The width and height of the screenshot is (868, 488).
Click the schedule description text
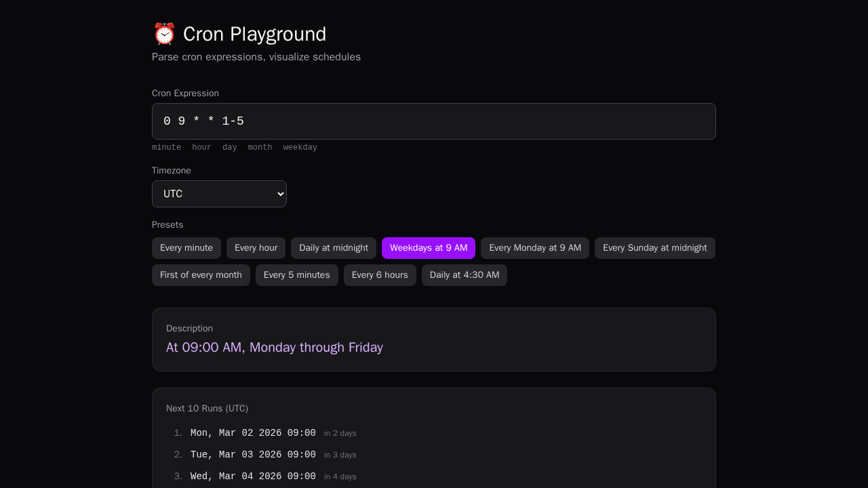click(x=274, y=347)
